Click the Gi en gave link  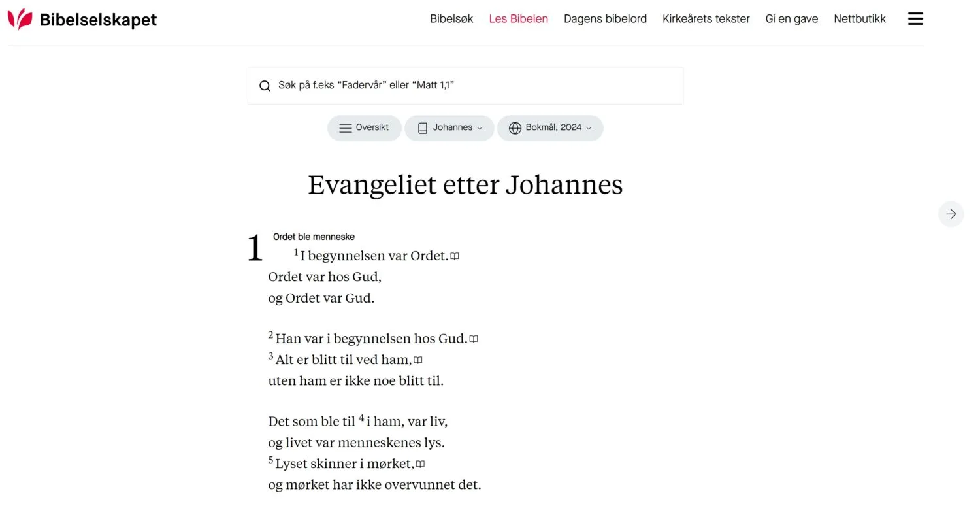[x=792, y=19]
